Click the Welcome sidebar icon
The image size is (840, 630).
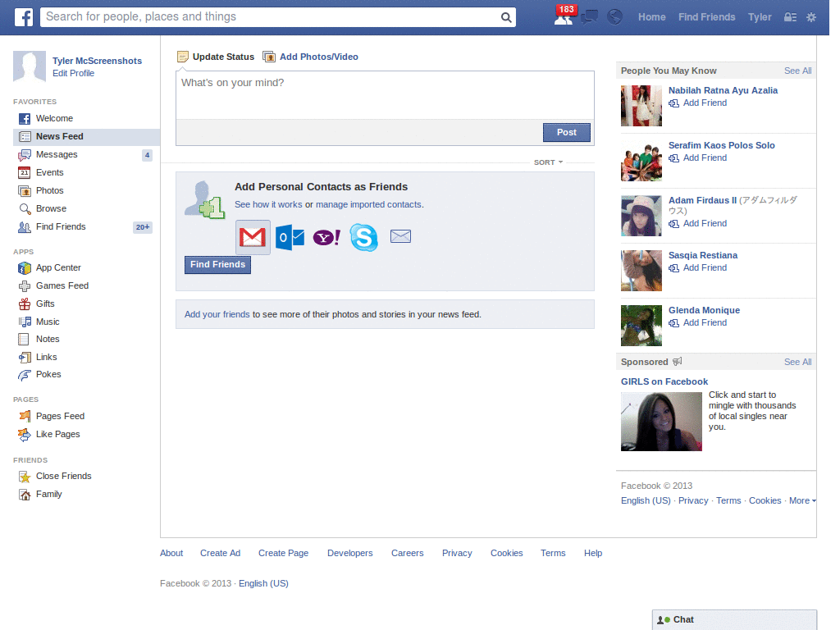click(24, 118)
